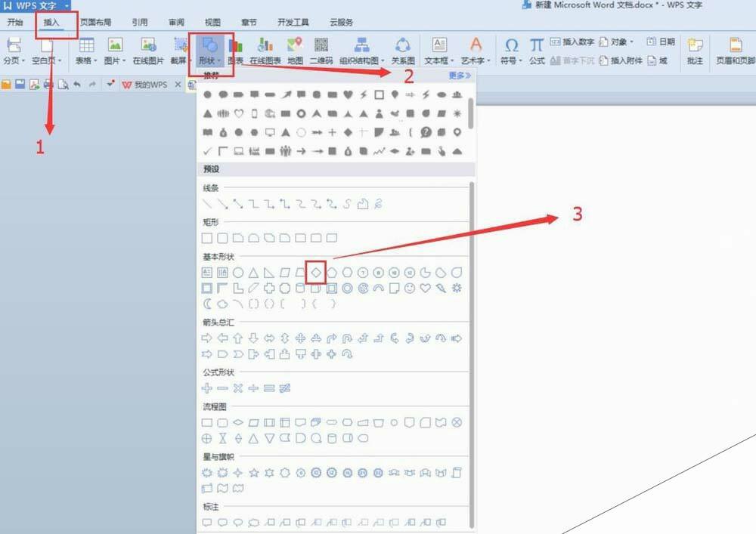Screen dimensions: 756x534
Task: Switch to the 视图 tab
Action: (212, 22)
